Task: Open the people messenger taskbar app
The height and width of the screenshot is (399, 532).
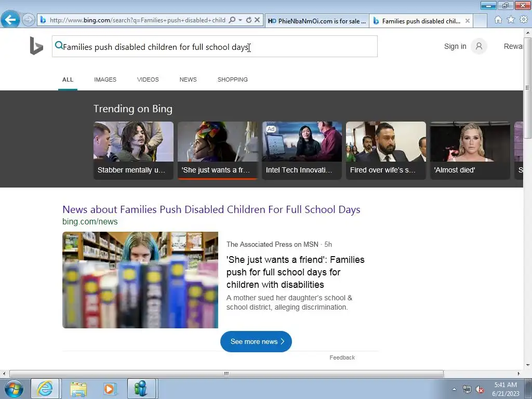Action: pyautogui.click(x=141, y=389)
